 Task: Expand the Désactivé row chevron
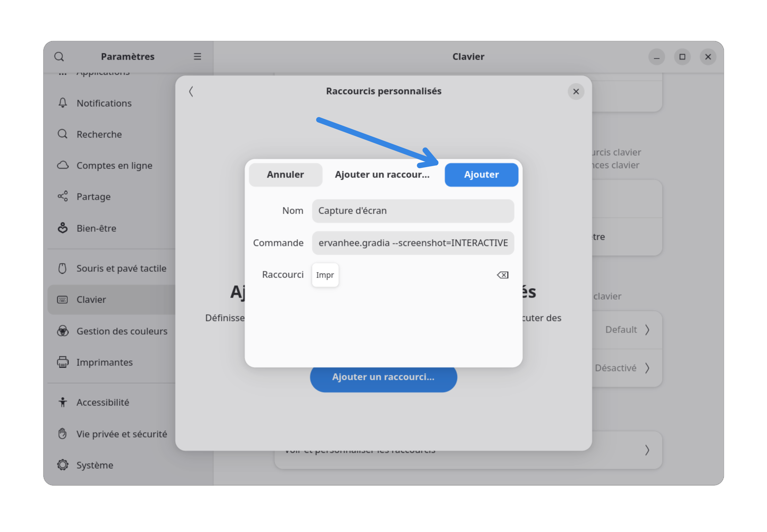click(647, 368)
